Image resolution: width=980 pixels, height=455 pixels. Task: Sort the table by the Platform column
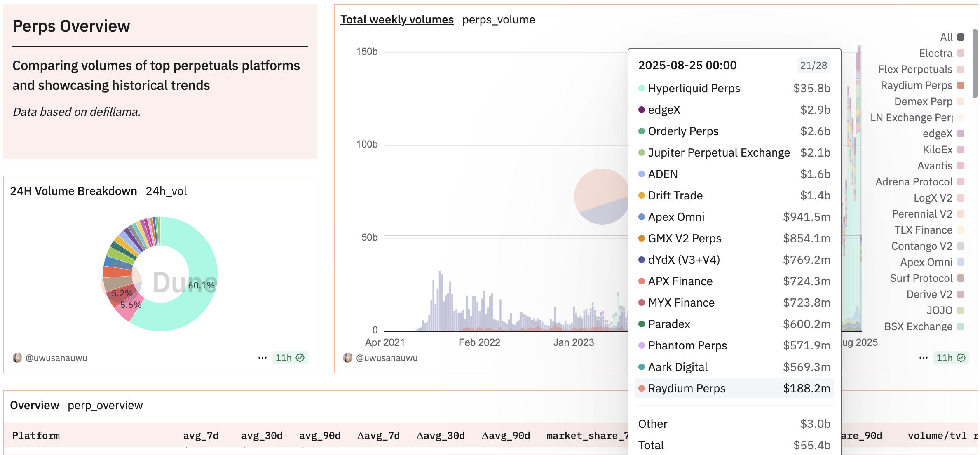36,436
